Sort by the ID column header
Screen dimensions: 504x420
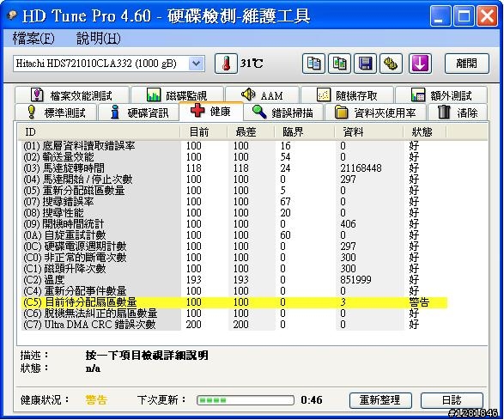pos(99,132)
